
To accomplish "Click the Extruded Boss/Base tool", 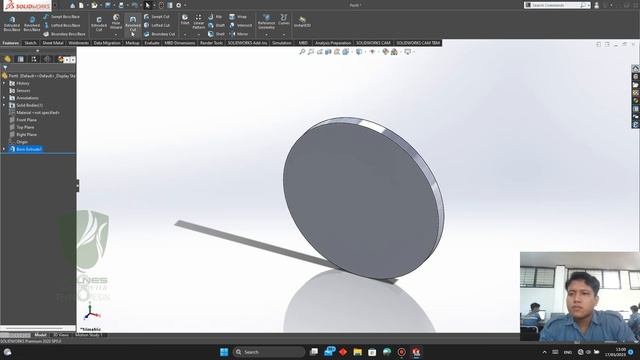I will pyautogui.click(x=12, y=24).
